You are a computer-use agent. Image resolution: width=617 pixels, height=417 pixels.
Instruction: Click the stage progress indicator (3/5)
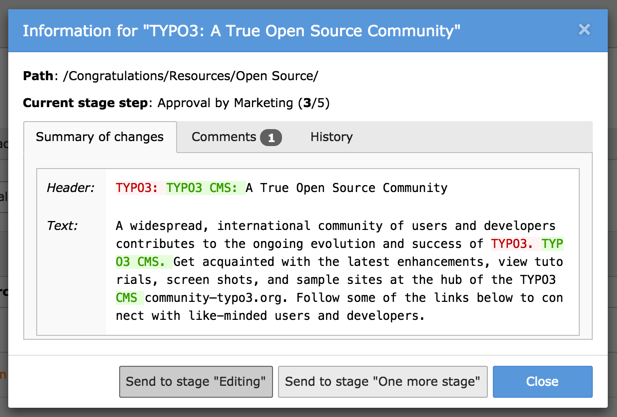pos(314,102)
